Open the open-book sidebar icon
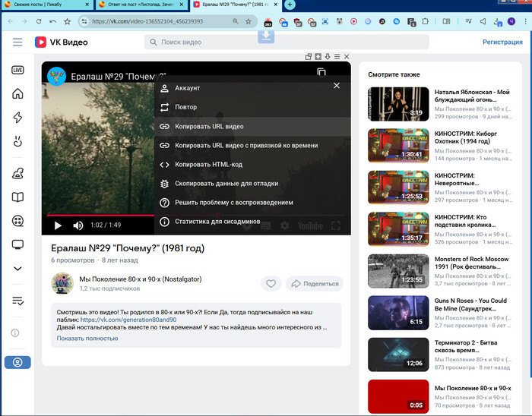 [17, 197]
